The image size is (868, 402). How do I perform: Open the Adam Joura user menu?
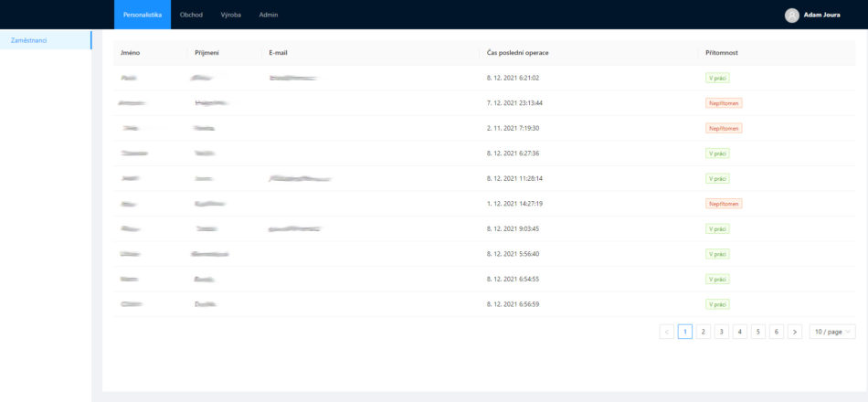point(821,16)
